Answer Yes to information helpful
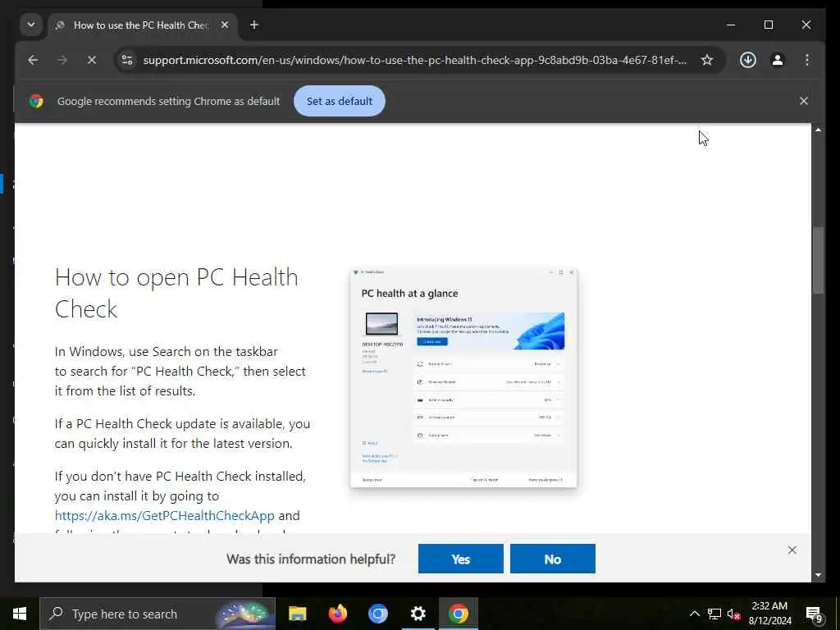 click(461, 559)
